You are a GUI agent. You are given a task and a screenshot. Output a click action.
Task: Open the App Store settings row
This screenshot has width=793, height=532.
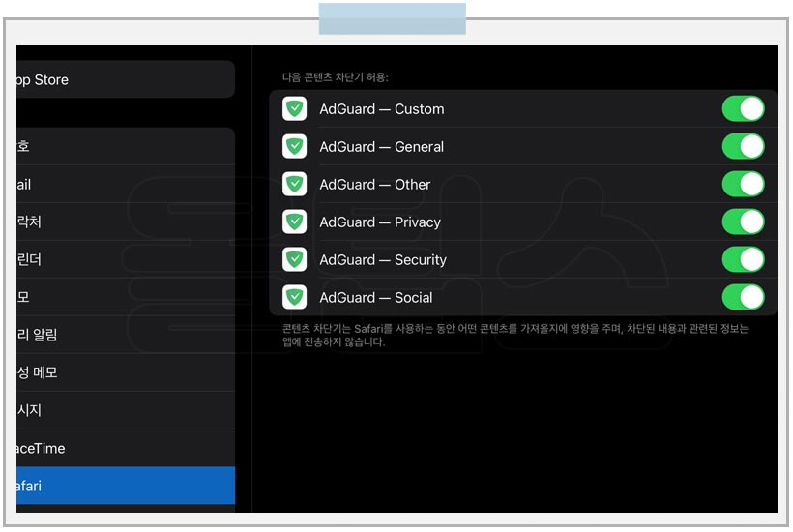coord(126,79)
